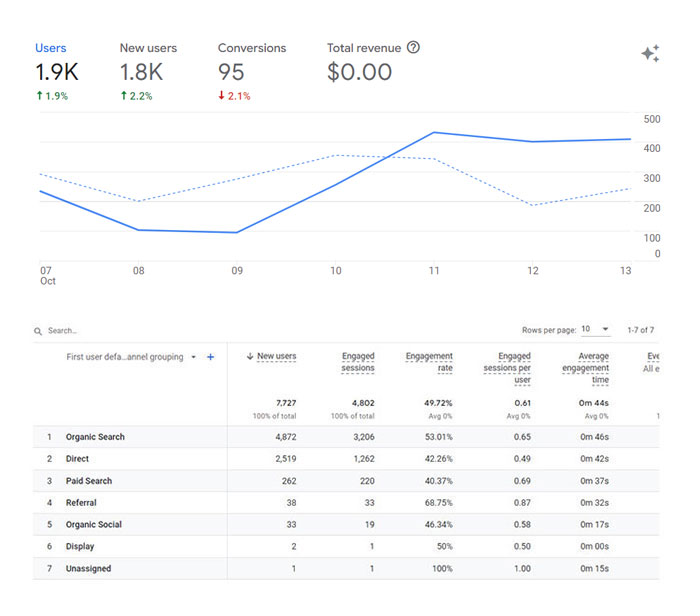The height and width of the screenshot is (616, 700).
Task: Click the 1.9% users increase indicator
Action: 52,96
